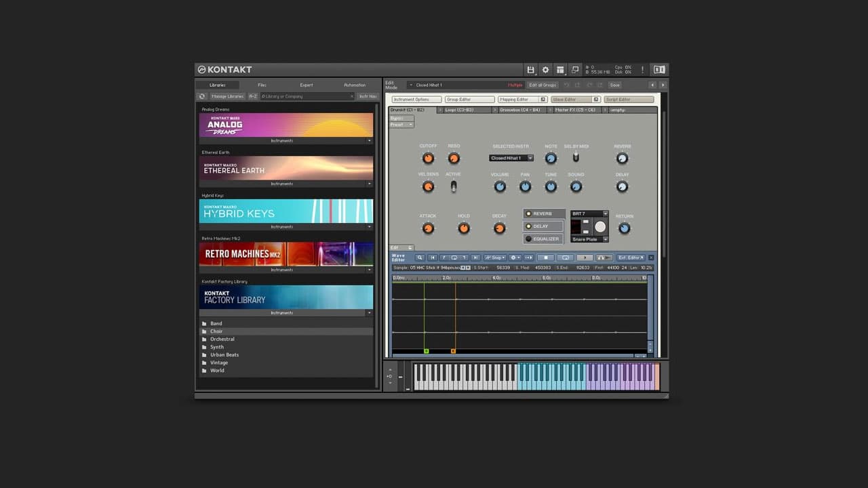Click the exclamation warning icon in the header
868x488 pixels.
[642, 70]
